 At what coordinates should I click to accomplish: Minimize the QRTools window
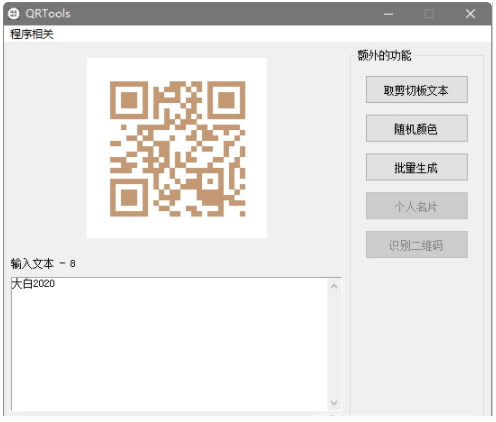pyautogui.click(x=389, y=14)
